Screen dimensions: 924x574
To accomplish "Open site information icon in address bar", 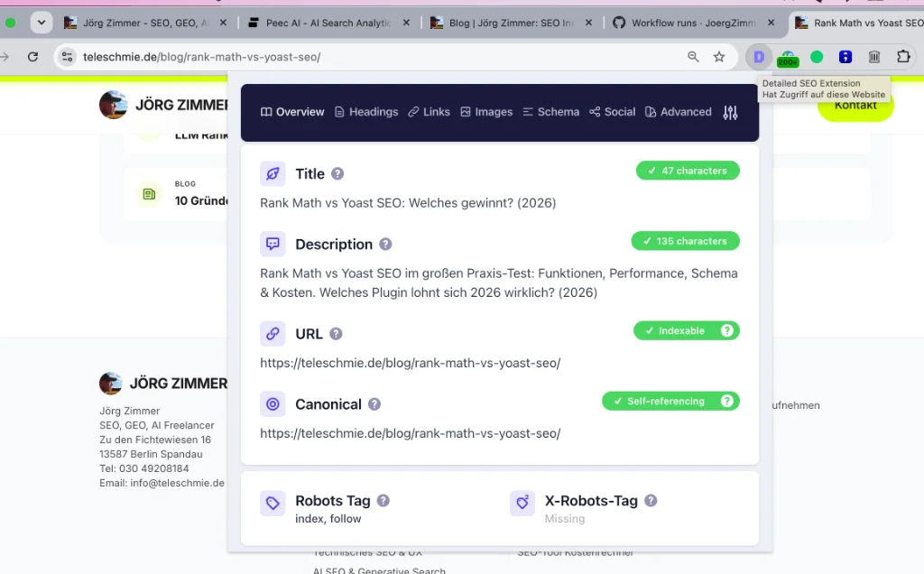I will 67,57.
